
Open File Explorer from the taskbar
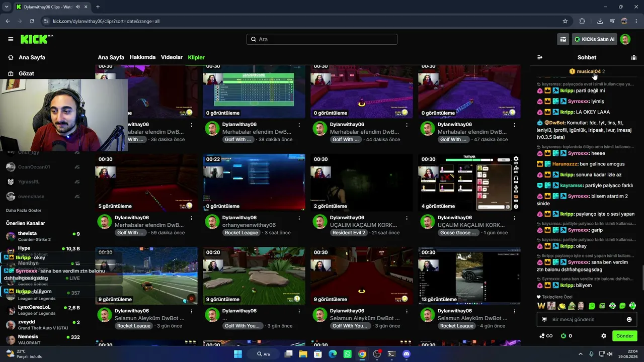[303, 354]
